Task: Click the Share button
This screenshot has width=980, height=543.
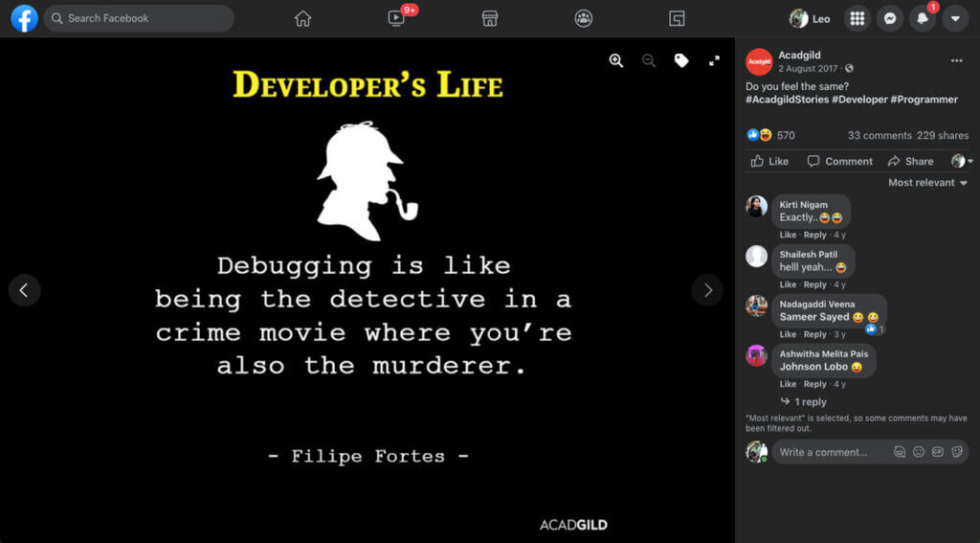Action: [910, 161]
